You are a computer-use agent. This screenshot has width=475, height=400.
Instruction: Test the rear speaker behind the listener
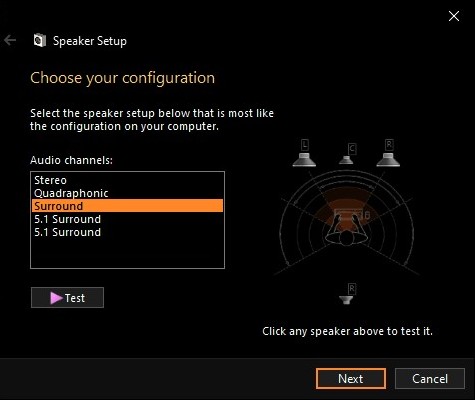[x=347, y=294]
